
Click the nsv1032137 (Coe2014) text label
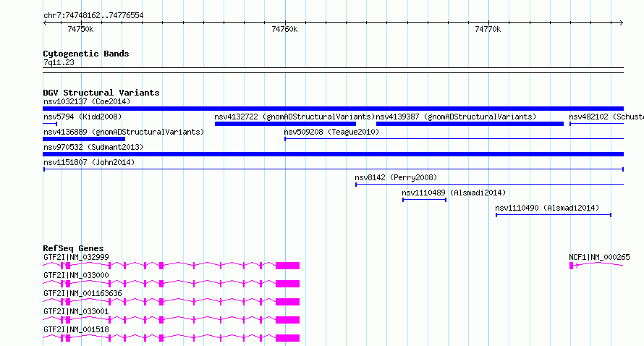[x=87, y=101]
